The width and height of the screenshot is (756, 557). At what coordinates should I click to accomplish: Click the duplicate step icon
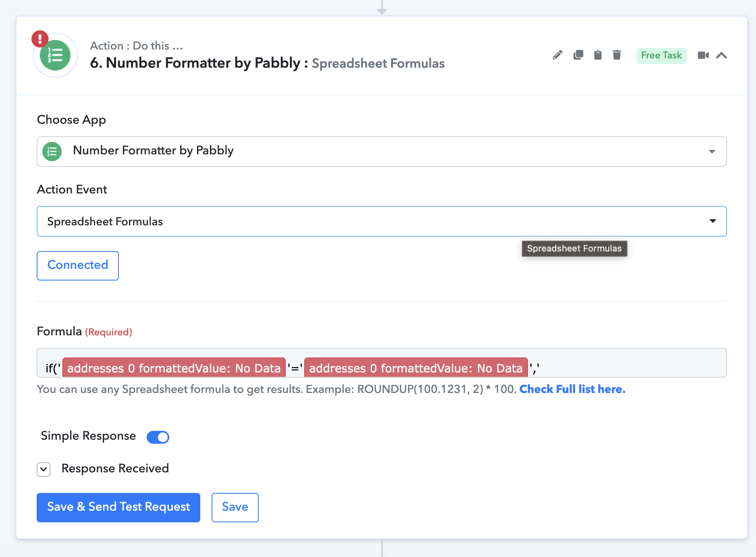[x=578, y=55]
